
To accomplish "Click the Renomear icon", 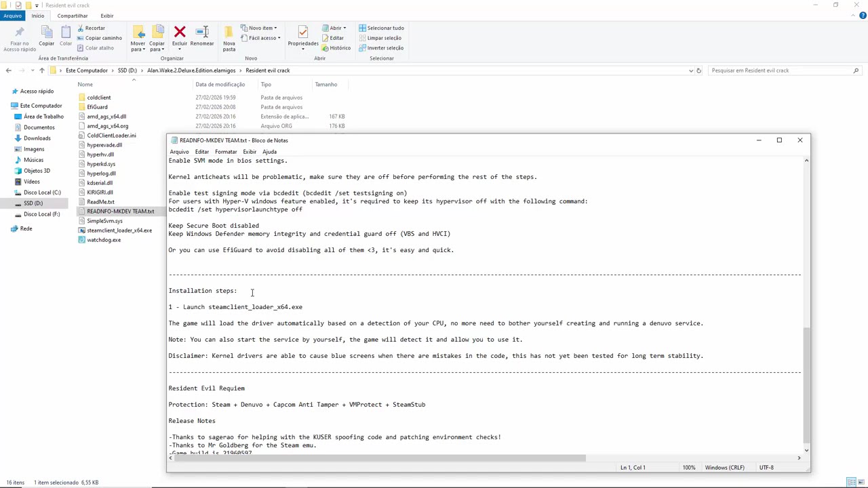I will click(x=202, y=32).
